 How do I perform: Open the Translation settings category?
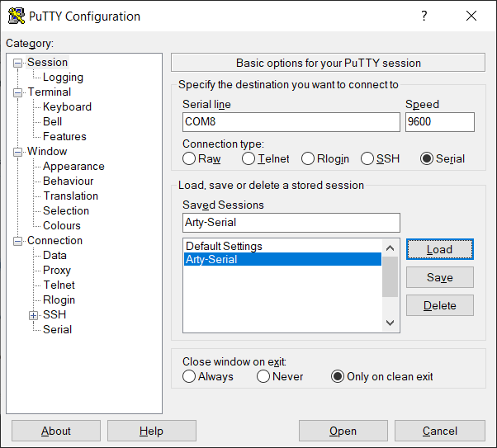[71, 196]
